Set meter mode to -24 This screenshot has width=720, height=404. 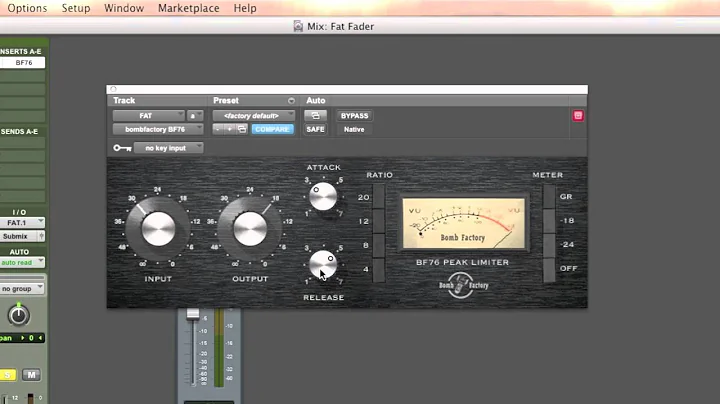(549, 246)
